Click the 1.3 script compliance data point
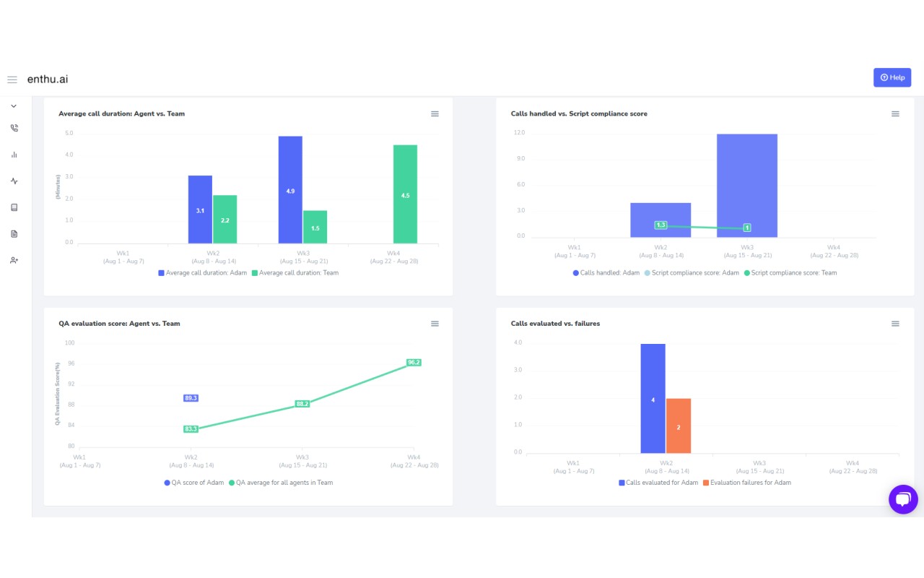Screen dimensions: 924x578 (661, 225)
